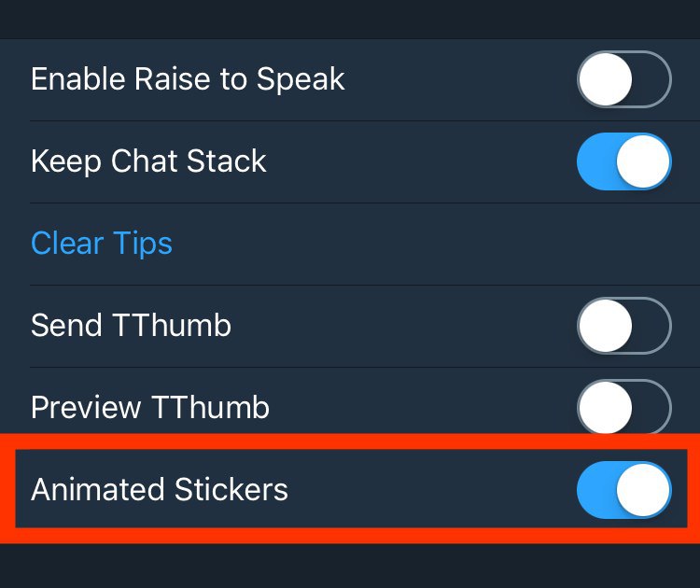The image size is (700, 588).
Task: Click the "Preview TThumb" label text
Action: pos(150,408)
